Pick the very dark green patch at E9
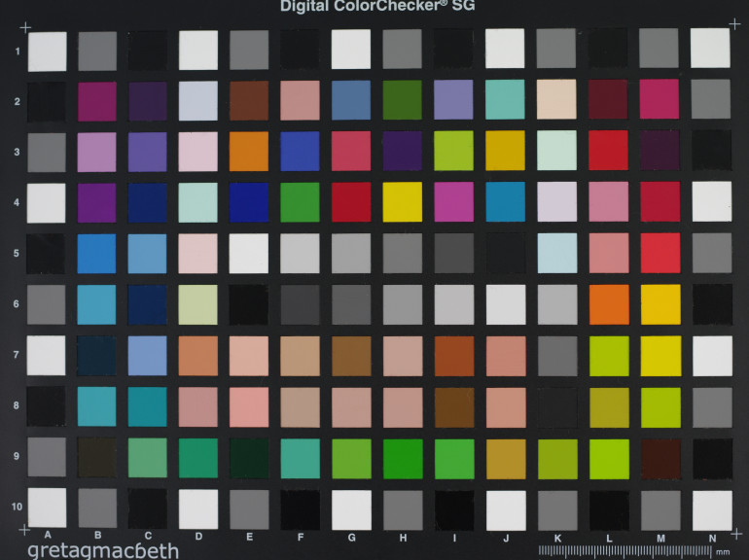749x560 pixels. click(x=249, y=458)
